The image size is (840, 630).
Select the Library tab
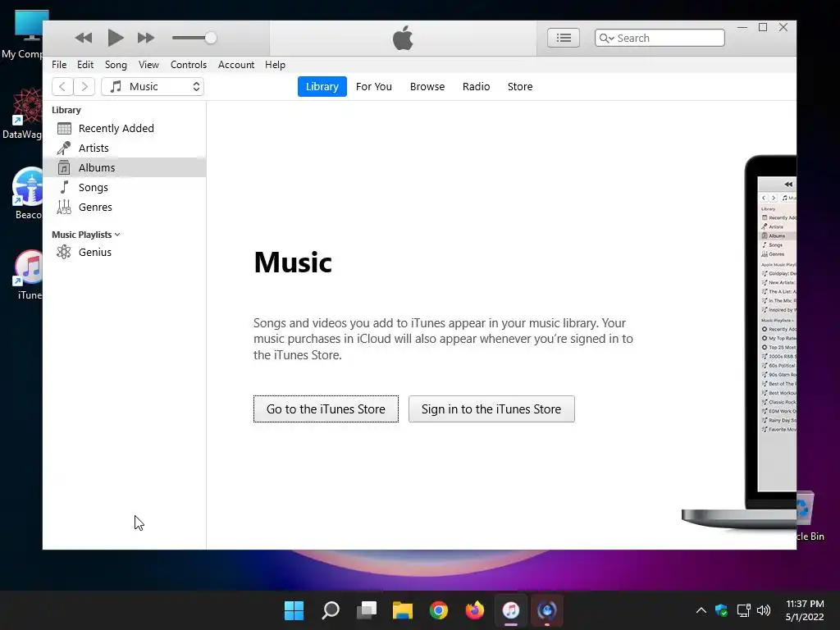coord(322,86)
